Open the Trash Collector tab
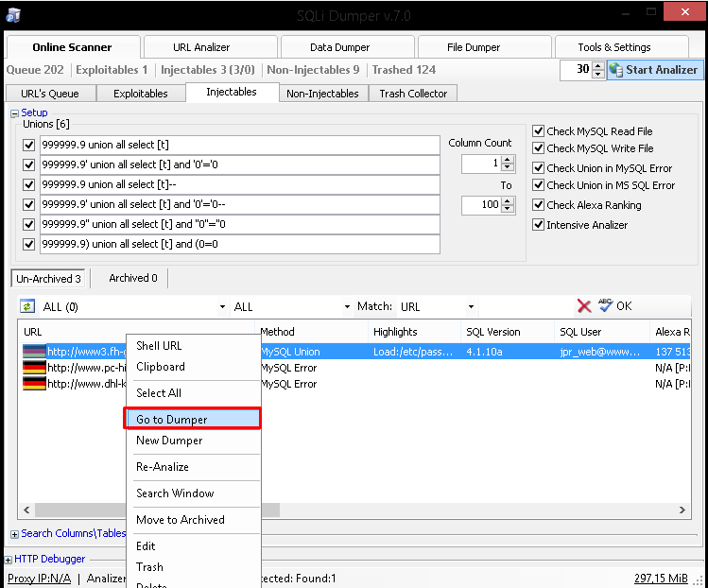The height and width of the screenshot is (588, 708). 414,94
